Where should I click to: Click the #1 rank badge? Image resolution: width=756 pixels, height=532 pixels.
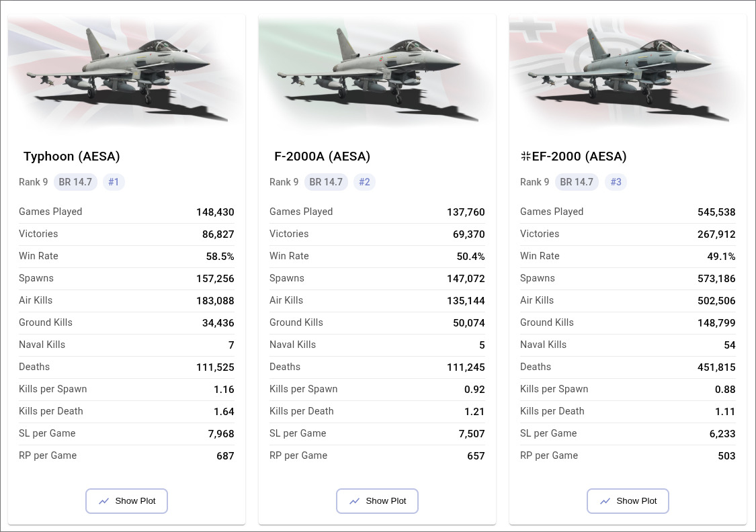(114, 182)
